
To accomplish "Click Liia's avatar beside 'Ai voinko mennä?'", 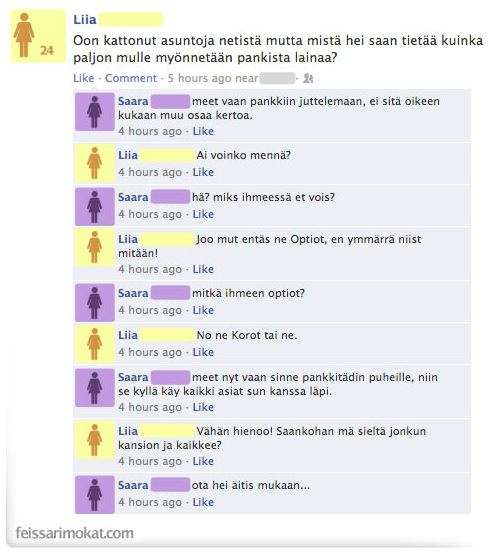I will tap(95, 163).
